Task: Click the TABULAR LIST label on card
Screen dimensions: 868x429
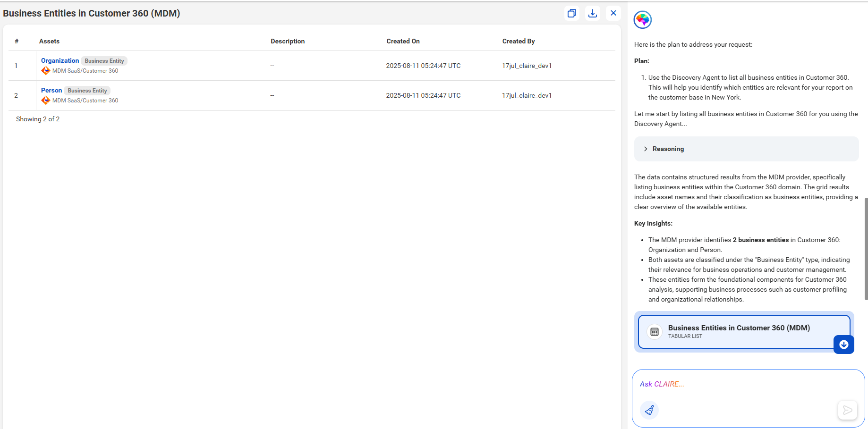Action: pyautogui.click(x=685, y=336)
